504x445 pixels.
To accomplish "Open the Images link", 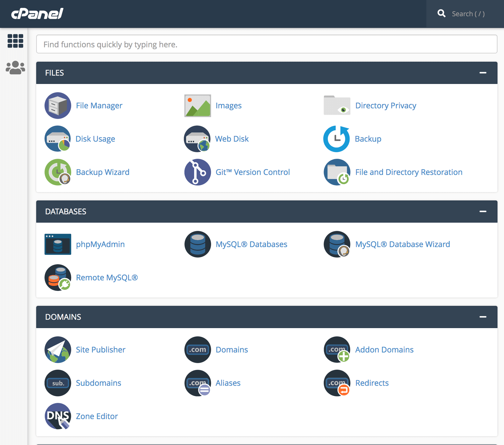I will coord(229,106).
